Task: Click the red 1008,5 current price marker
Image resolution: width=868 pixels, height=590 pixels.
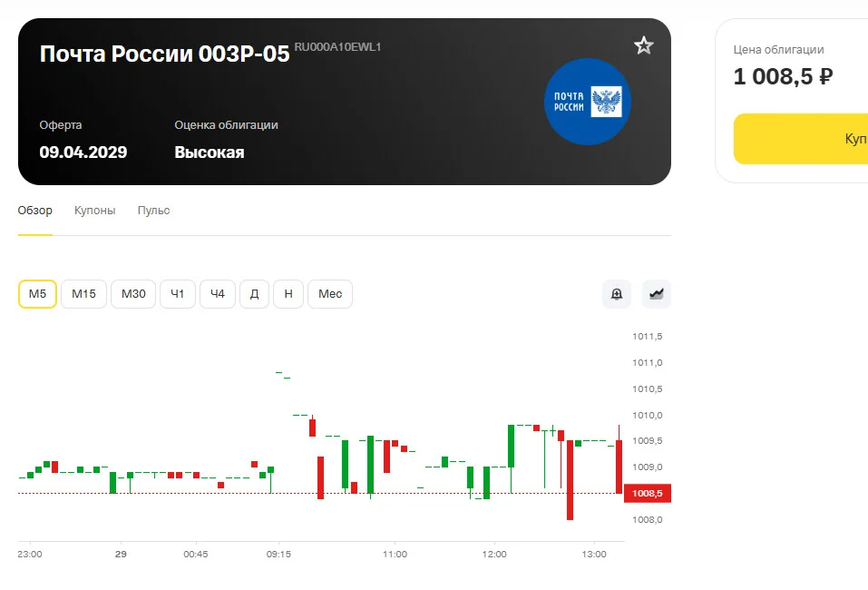Action: point(647,493)
